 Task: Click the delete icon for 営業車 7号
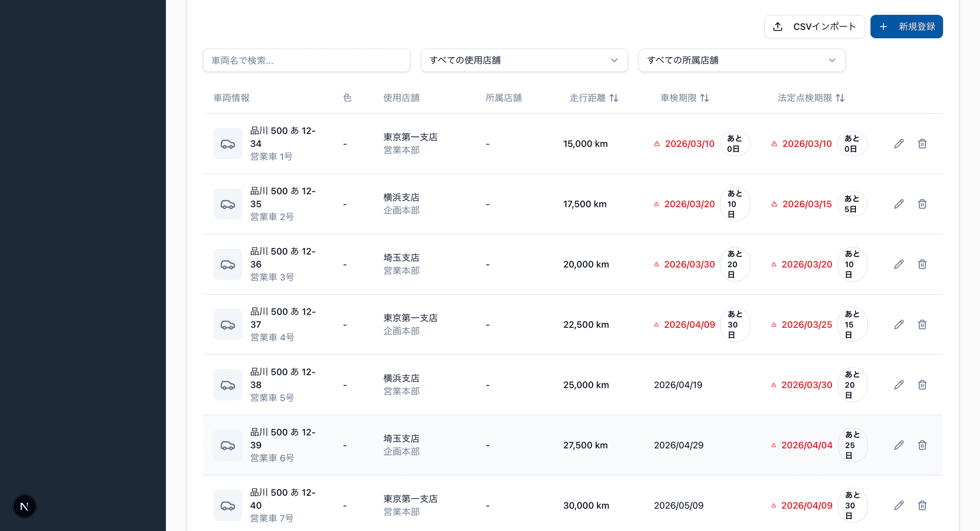[x=922, y=505]
